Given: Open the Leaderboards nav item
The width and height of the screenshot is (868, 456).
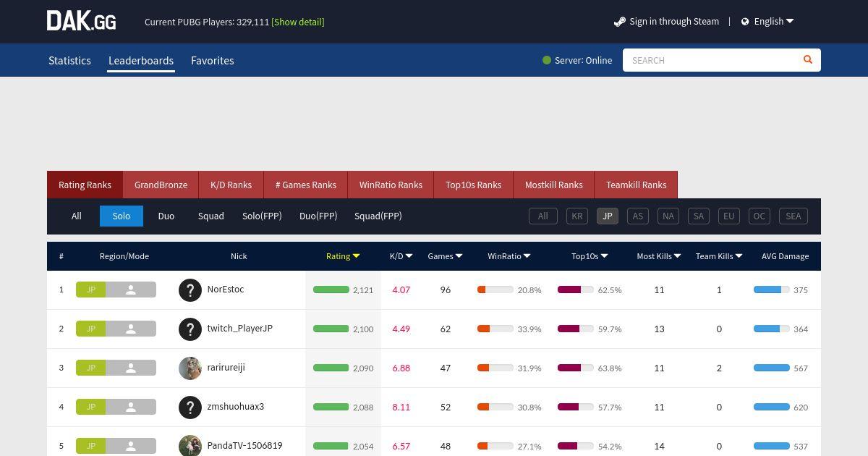Looking at the screenshot, I should [x=141, y=61].
